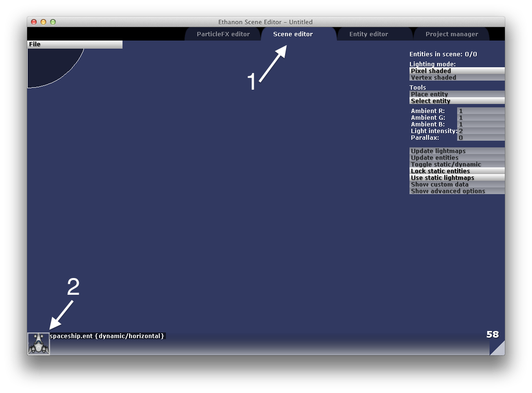Disable the Use static lightmaps option
Image resolution: width=532 pixels, height=393 pixels.
456,177
